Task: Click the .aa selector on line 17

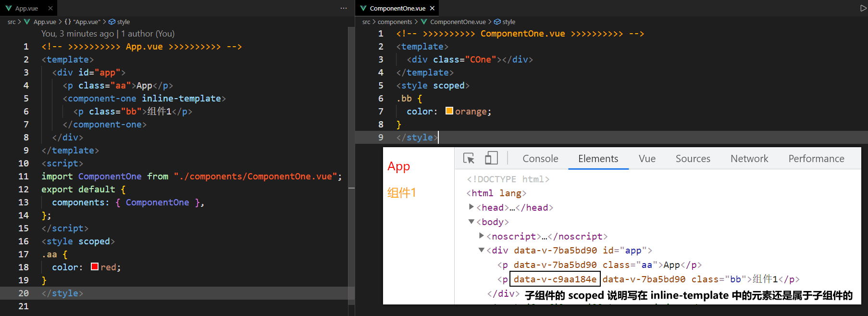Action: 50,254
